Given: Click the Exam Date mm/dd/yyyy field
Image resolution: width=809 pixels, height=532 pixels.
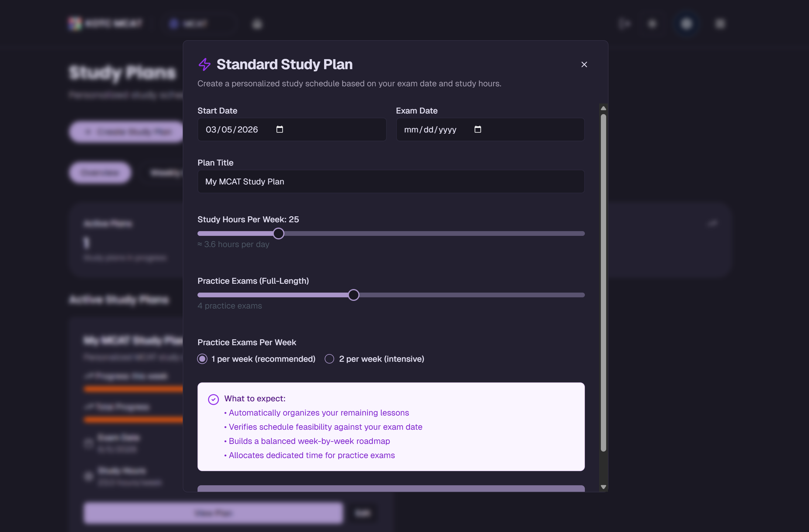Looking at the screenshot, I should pos(430,130).
